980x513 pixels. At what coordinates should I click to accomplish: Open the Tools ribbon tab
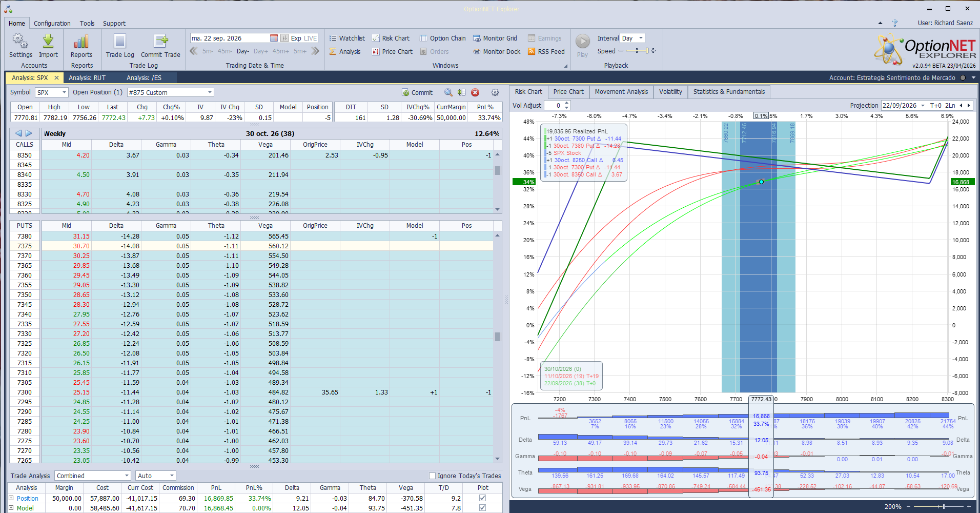(87, 23)
